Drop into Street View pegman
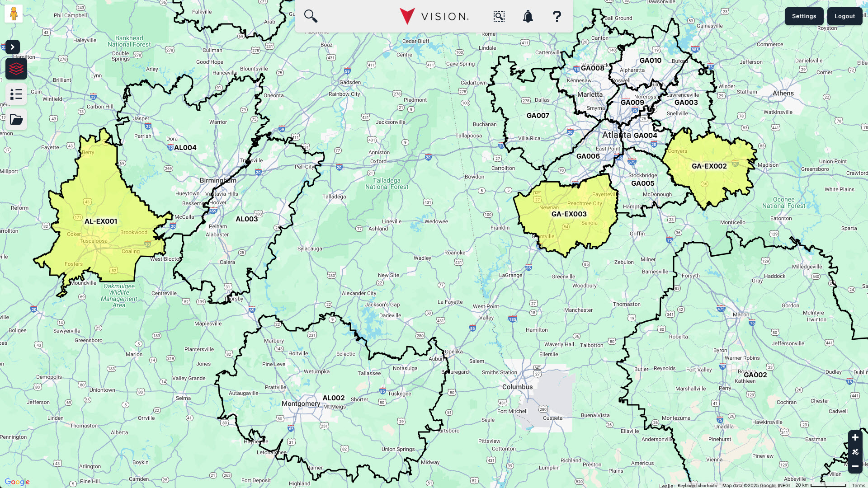Screen dimensions: 868x488 (14, 14)
